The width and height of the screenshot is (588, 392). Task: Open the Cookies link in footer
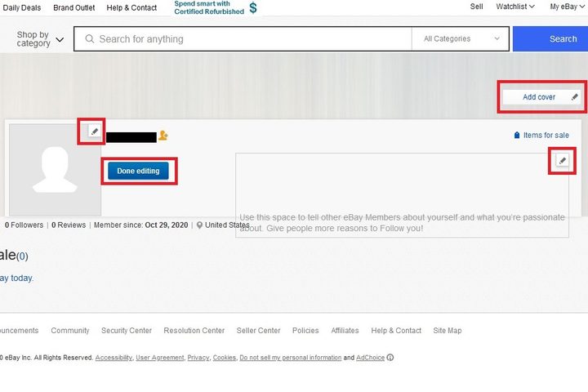coord(225,358)
